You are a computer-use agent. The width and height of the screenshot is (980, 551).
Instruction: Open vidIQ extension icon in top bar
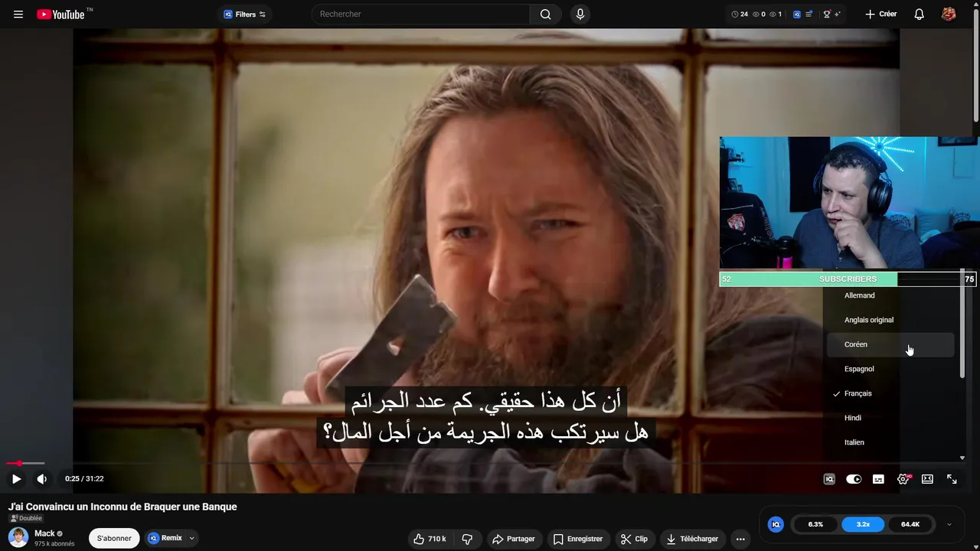[x=797, y=15]
